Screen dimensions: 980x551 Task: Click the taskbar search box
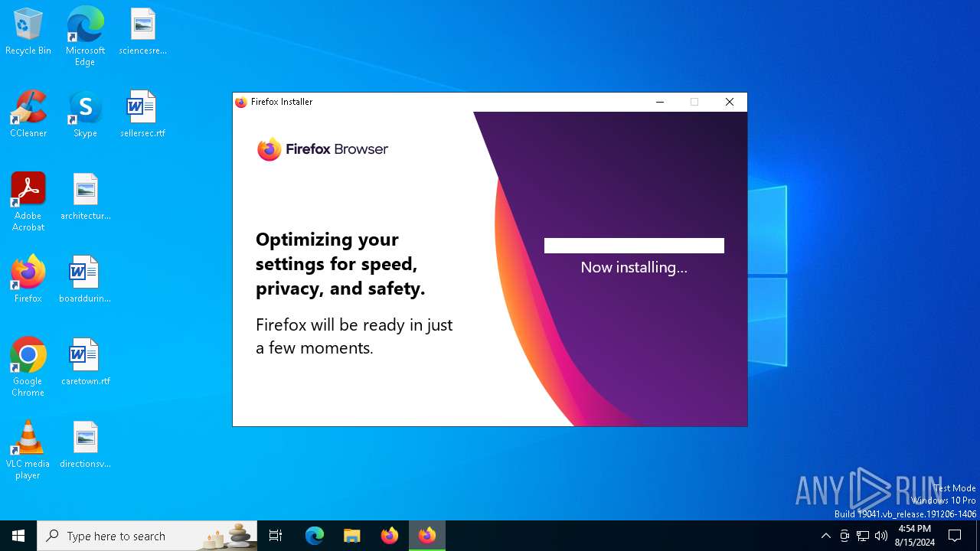[x=147, y=536]
